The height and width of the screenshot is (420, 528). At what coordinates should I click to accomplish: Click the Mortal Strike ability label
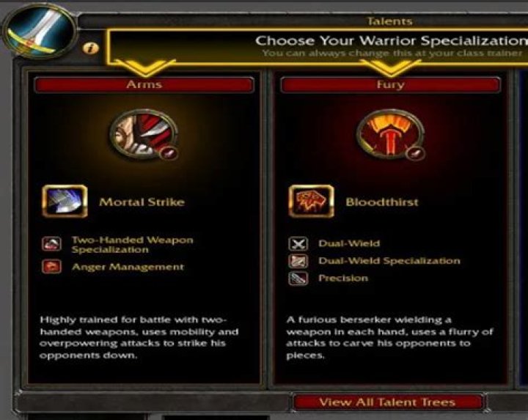[x=142, y=202]
